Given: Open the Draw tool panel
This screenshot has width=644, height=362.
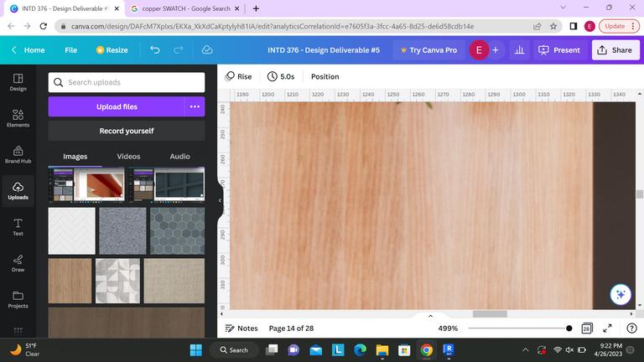Looking at the screenshot, I should point(18,263).
